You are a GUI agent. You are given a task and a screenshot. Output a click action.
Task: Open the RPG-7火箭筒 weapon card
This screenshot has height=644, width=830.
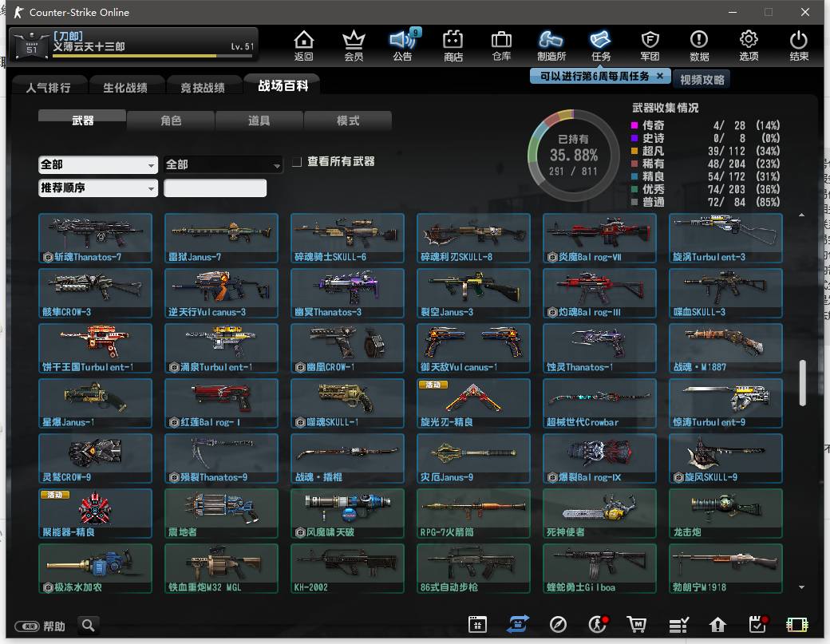[x=473, y=513]
